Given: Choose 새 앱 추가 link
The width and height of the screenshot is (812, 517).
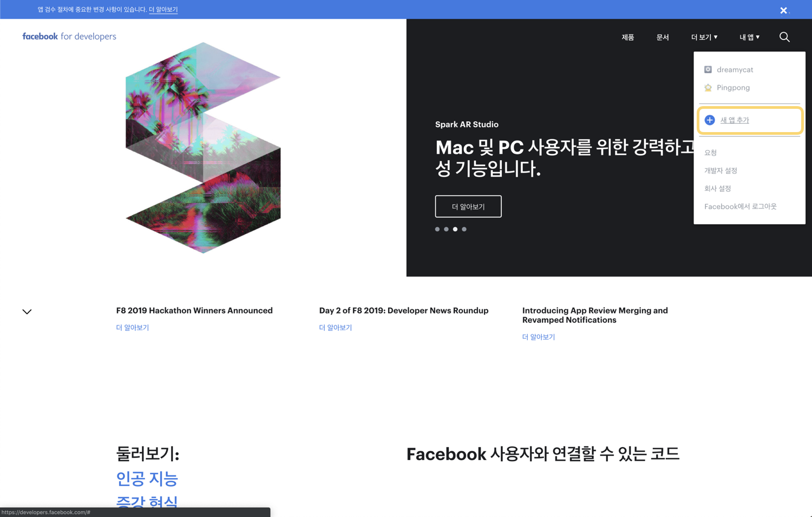Looking at the screenshot, I should [735, 120].
